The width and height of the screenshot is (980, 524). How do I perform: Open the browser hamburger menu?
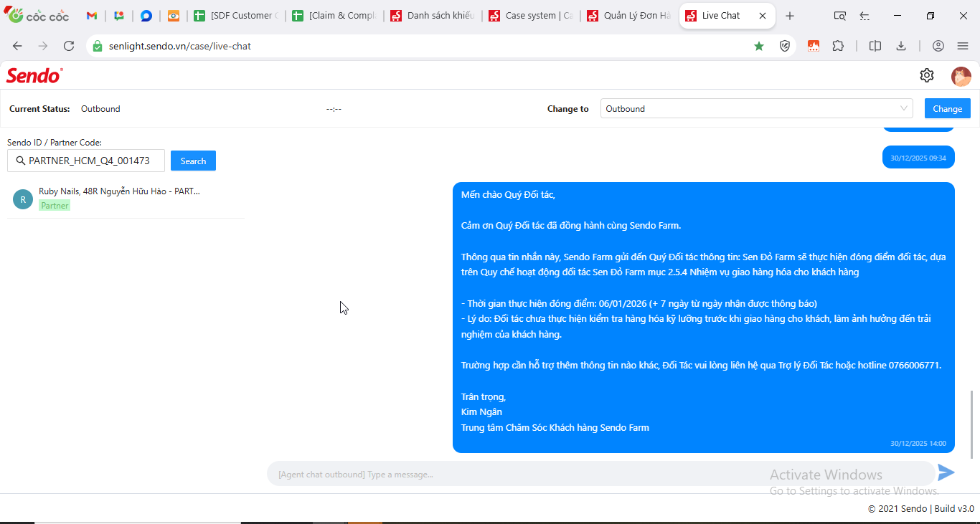(963, 46)
